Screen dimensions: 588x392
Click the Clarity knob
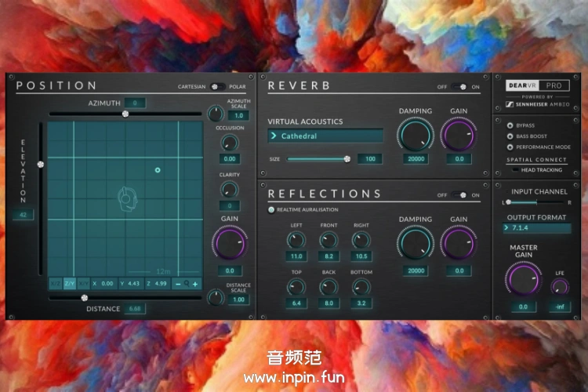click(229, 190)
